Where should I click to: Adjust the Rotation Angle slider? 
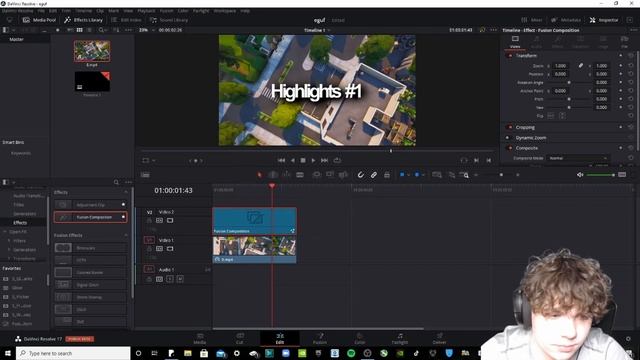(x=569, y=82)
